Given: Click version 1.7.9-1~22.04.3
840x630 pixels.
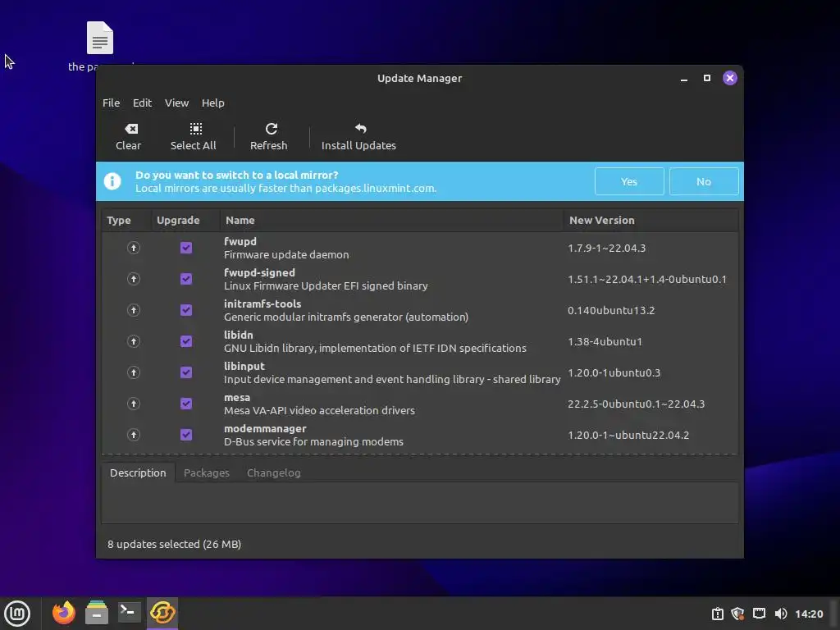Looking at the screenshot, I should (606, 248).
